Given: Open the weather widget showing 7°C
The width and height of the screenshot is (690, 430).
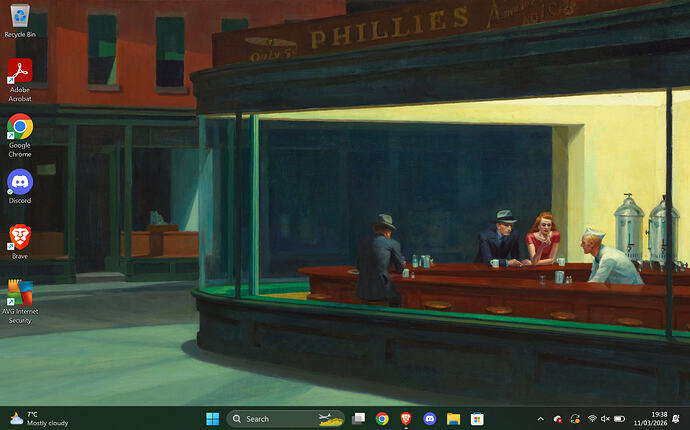Looking at the screenshot, I should [x=39, y=419].
